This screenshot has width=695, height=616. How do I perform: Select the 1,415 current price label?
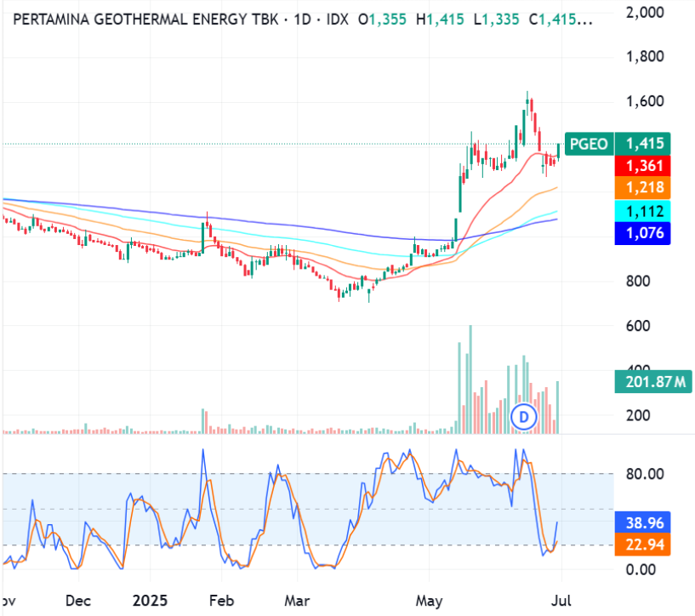(x=645, y=144)
